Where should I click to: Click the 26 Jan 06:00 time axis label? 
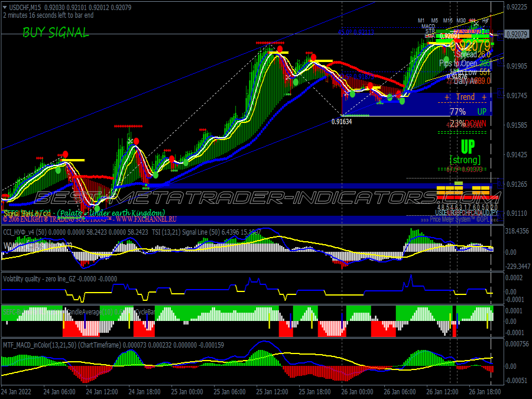click(400, 391)
